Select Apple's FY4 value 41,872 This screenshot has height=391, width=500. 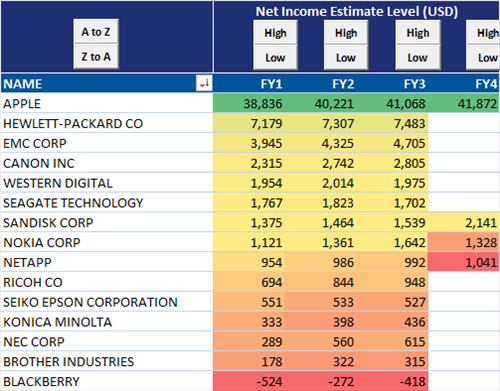click(464, 103)
